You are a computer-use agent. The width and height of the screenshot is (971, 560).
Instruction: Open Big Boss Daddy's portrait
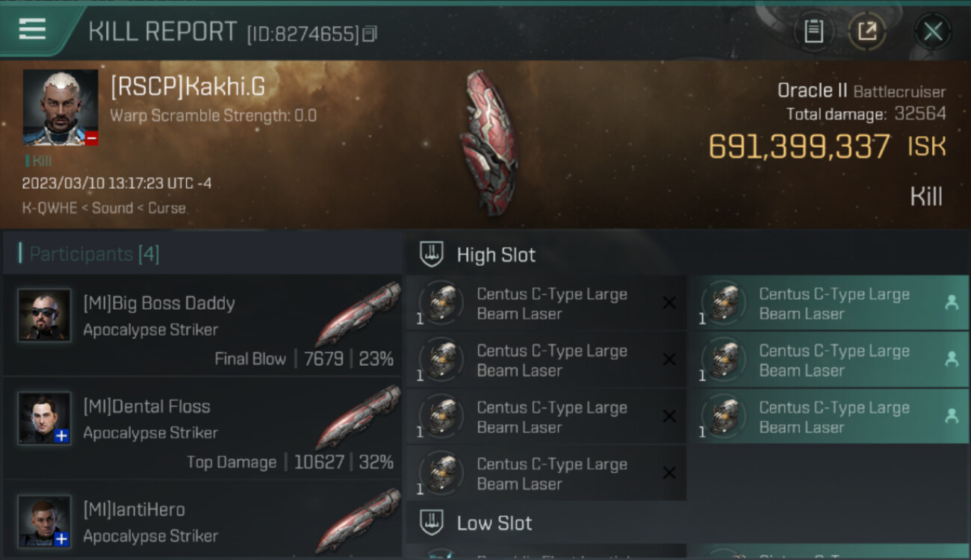pyautogui.click(x=45, y=315)
